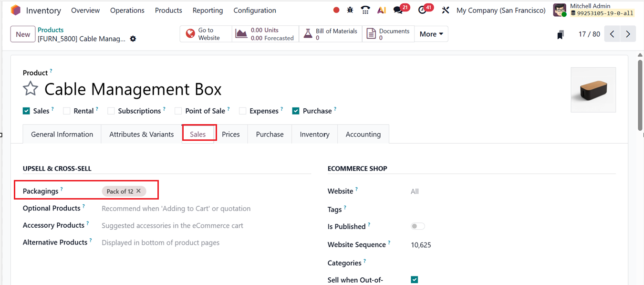
Task: Open the debug bug icon menu
Action: (351, 10)
